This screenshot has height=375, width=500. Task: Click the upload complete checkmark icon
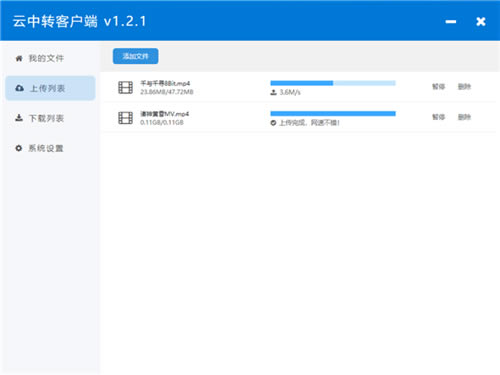(x=273, y=123)
